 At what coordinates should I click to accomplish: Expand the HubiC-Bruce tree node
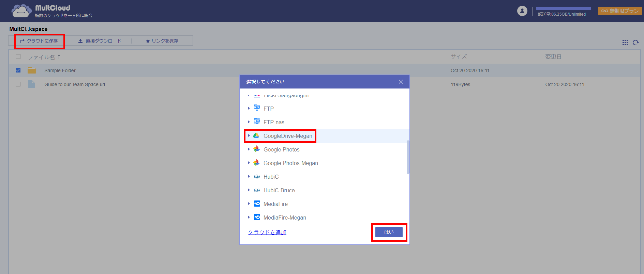pyautogui.click(x=249, y=190)
